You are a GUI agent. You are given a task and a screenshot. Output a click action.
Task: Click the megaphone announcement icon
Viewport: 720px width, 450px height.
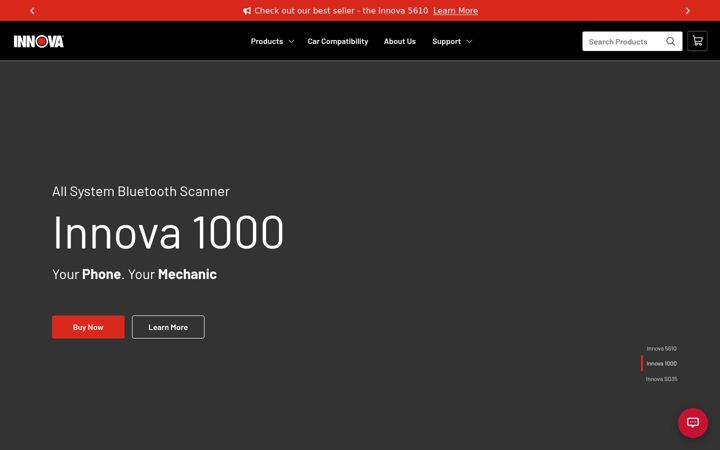[247, 11]
